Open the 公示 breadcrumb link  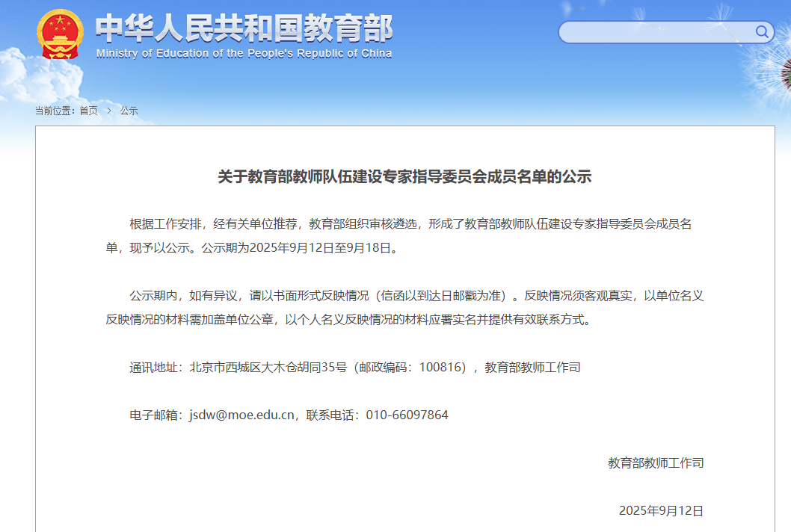[128, 111]
